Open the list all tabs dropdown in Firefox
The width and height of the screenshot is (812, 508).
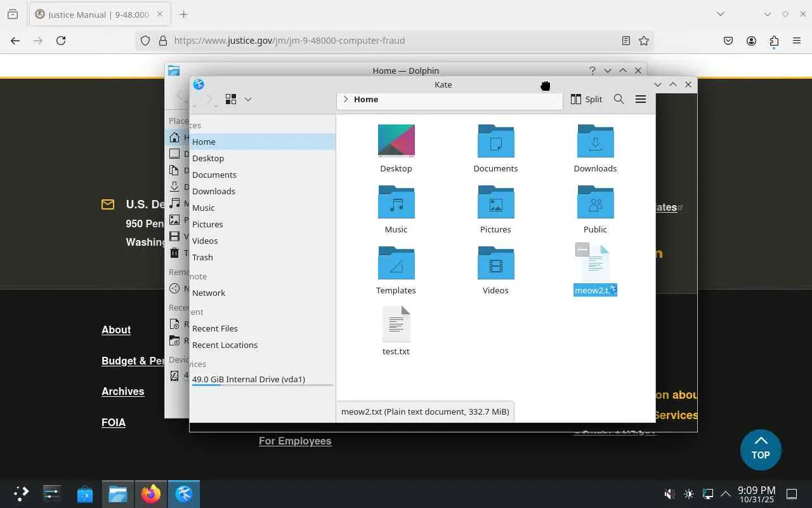pos(721,14)
